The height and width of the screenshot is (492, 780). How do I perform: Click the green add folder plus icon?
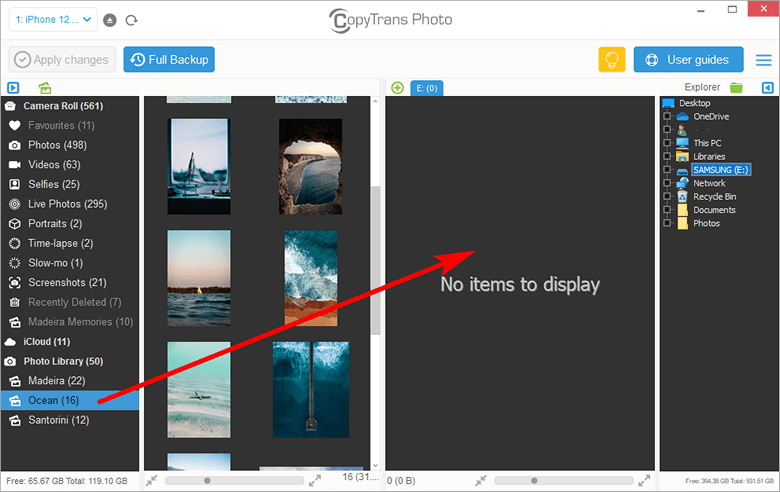click(x=397, y=88)
